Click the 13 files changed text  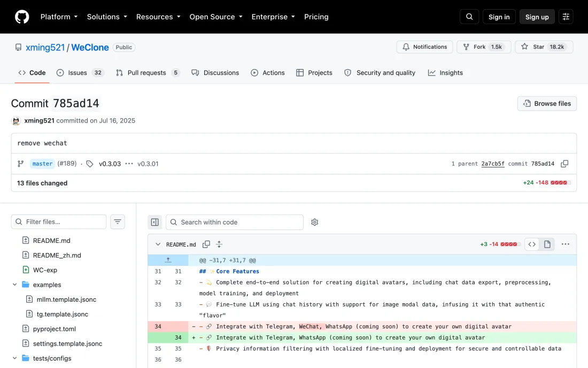point(42,183)
